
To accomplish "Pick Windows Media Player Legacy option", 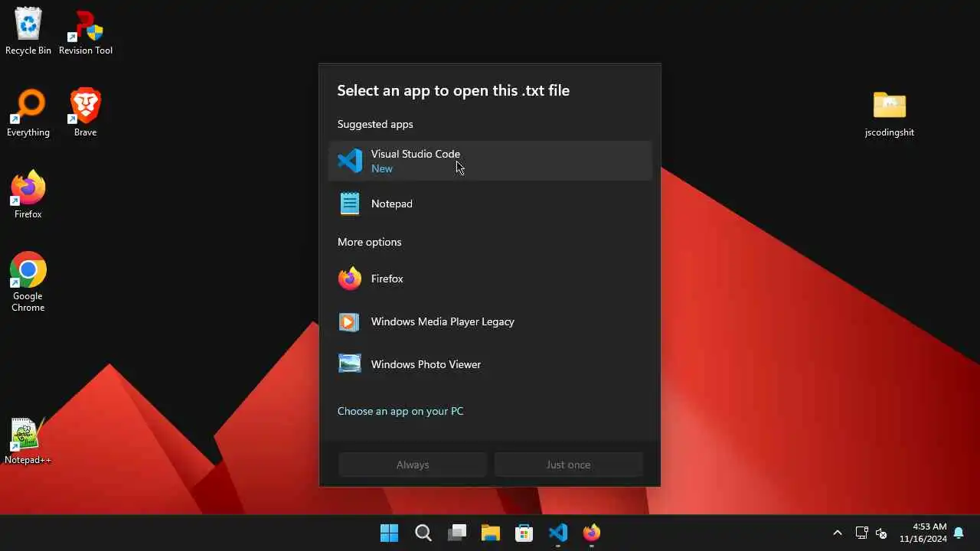I will pos(490,321).
